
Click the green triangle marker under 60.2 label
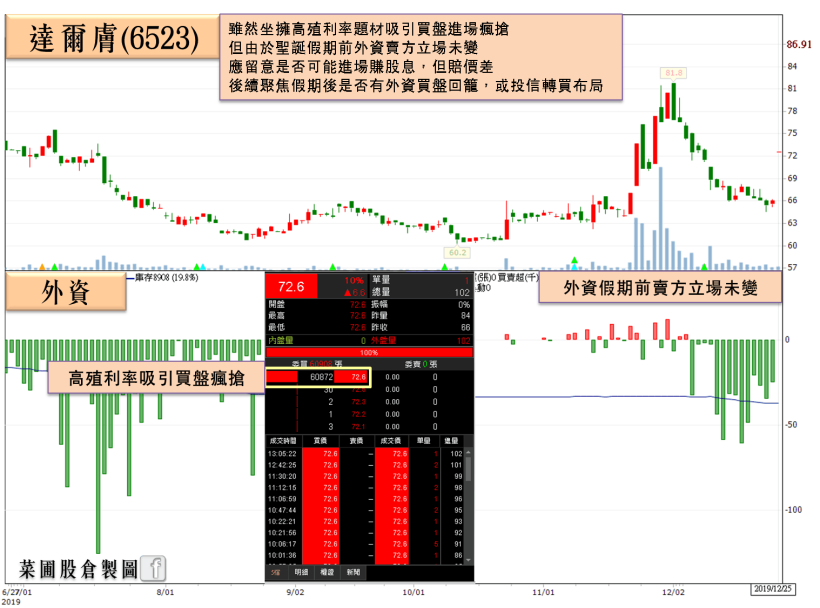click(x=445, y=267)
